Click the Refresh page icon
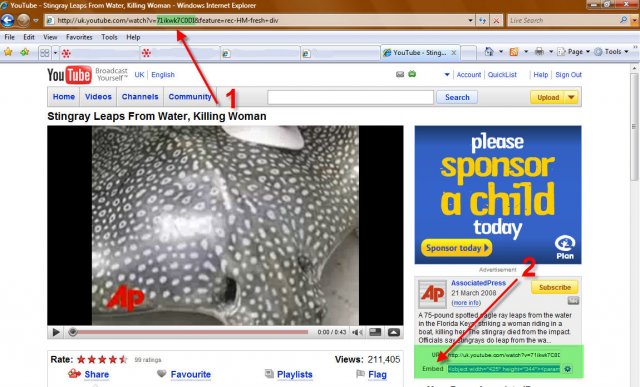This screenshot has width=640, height=387. click(483, 20)
